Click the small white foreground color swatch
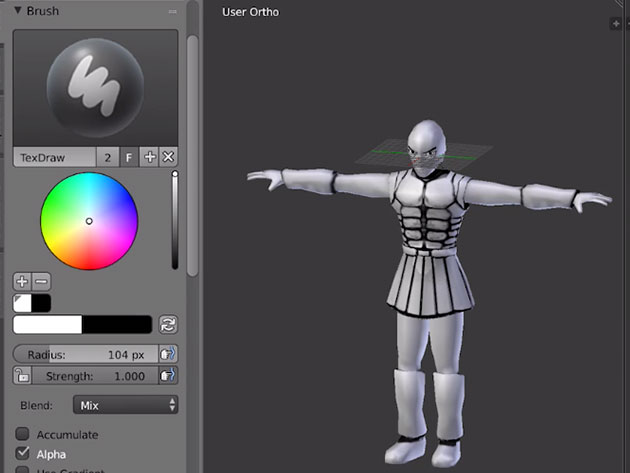 (22, 303)
